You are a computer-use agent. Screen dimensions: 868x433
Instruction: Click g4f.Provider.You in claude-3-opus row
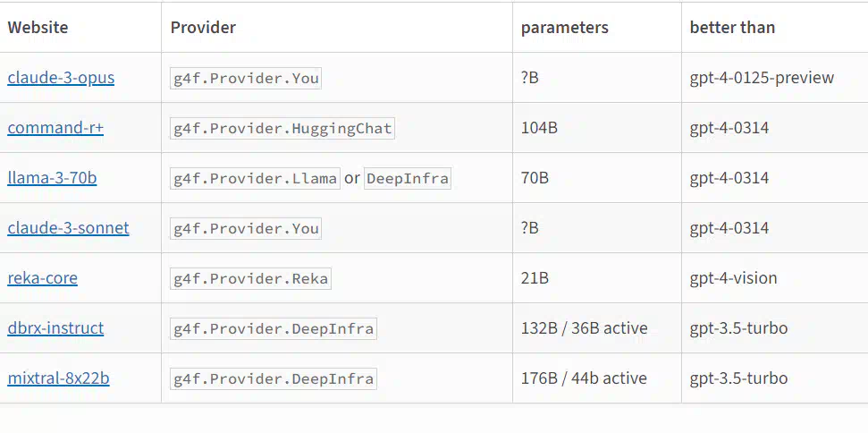point(246,78)
